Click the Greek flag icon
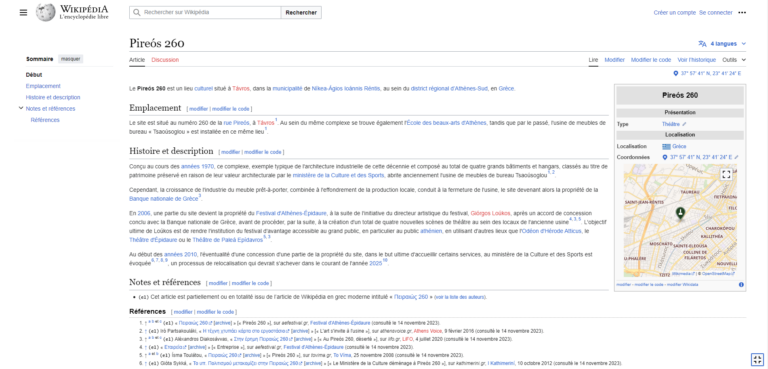 click(666, 147)
